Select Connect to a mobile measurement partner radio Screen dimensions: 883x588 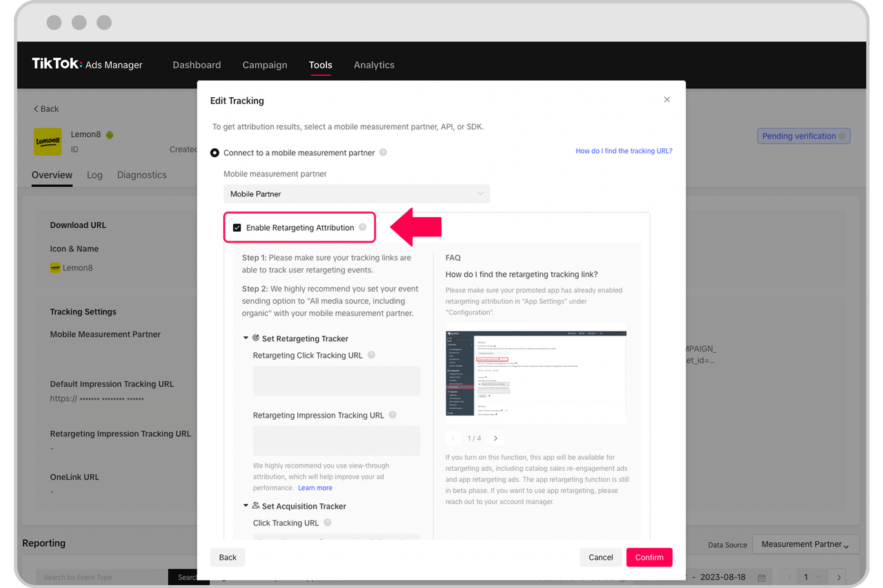coord(215,152)
